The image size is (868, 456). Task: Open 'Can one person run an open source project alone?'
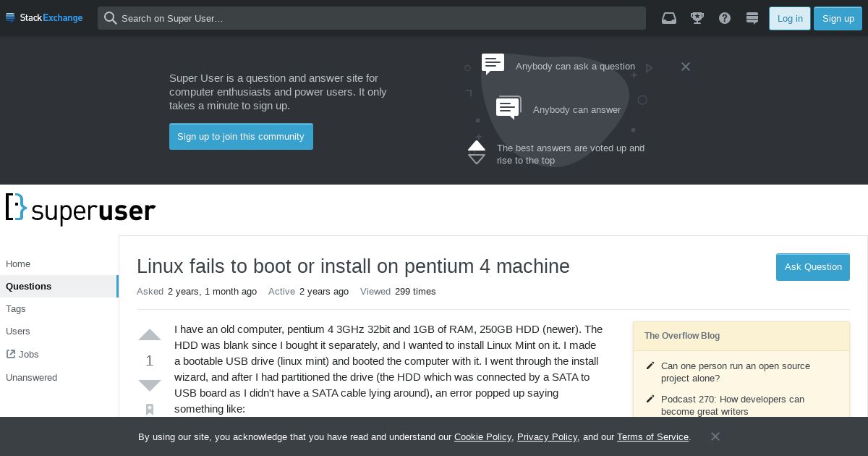click(736, 372)
